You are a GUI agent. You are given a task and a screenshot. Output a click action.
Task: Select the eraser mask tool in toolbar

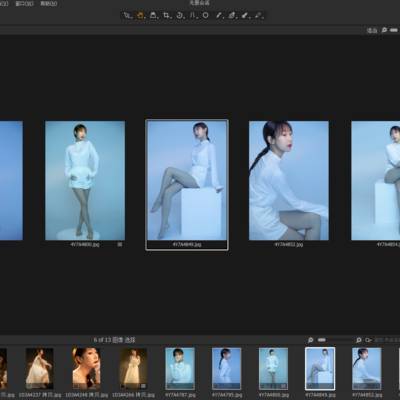[x=232, y=15]
